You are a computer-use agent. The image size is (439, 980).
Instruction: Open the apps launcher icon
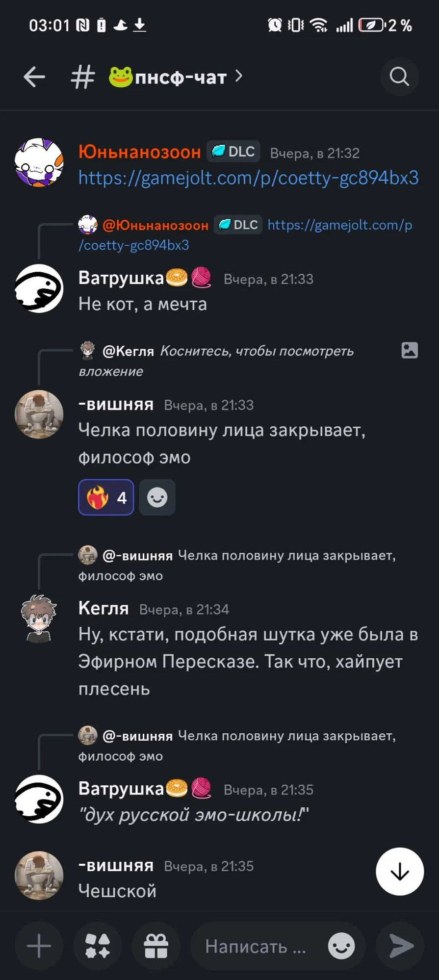point(97,946)
